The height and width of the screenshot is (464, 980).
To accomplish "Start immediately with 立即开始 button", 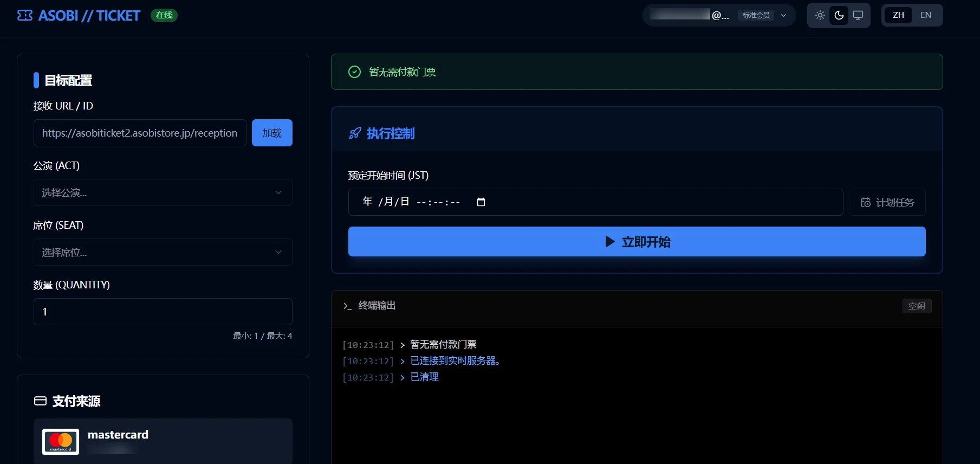I will (637, 242).
